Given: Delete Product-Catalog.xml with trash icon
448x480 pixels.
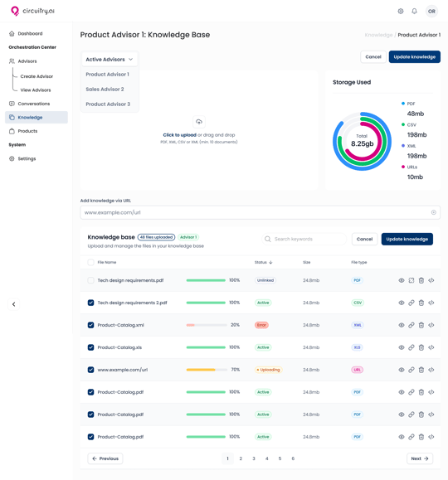Looking at the screenshot, I should (x=421, y=325).
